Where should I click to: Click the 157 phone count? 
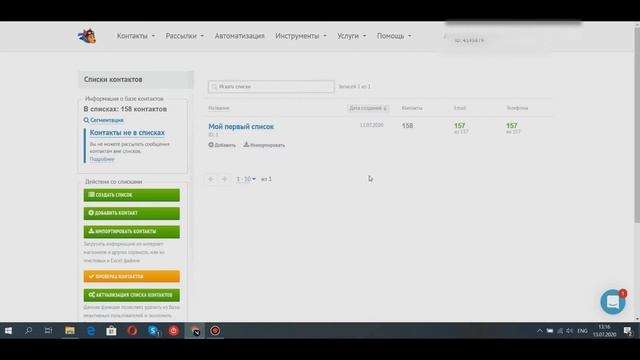tap(512, 126)
